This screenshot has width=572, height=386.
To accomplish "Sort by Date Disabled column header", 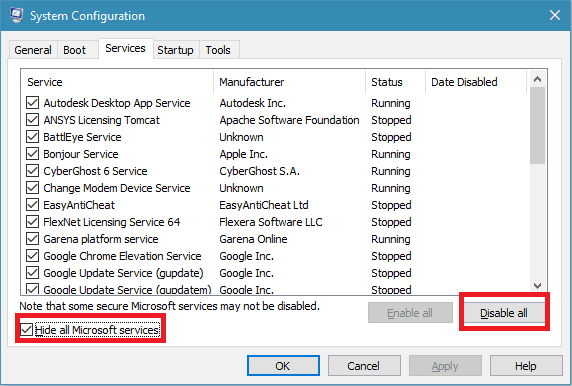I will [476, 82].
